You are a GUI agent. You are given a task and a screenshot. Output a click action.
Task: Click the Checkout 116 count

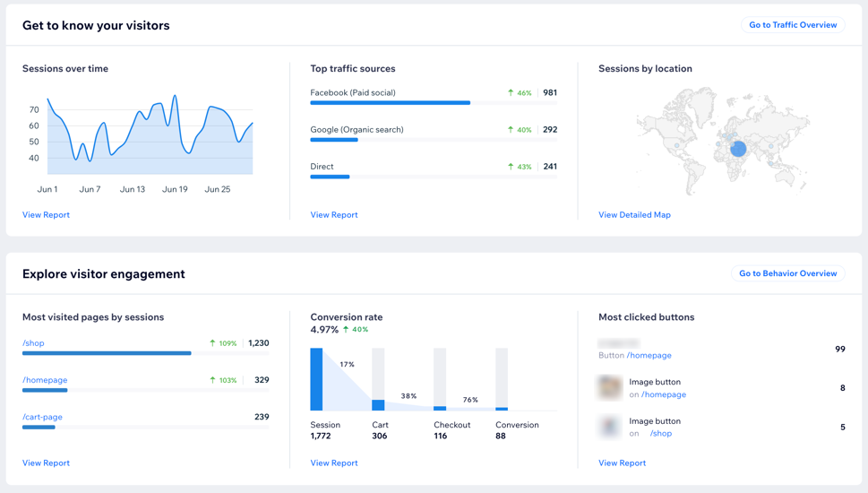point(440,436)
